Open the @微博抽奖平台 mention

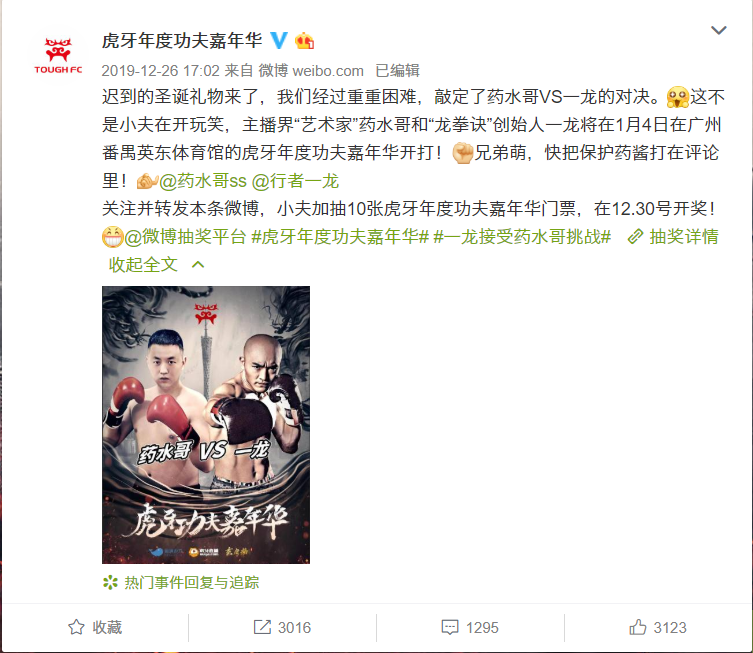pyautogui.click(x=185, y=237)
